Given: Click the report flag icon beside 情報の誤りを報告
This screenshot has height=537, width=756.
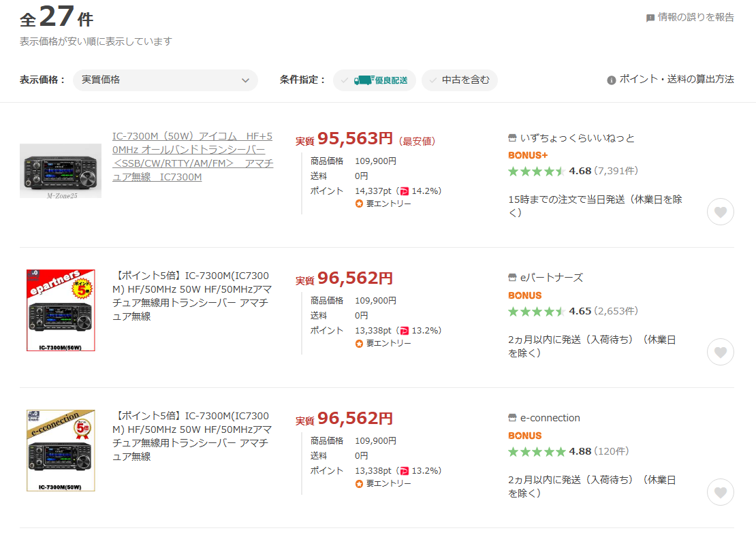Looking at the screenshot, I should (650, 18).
